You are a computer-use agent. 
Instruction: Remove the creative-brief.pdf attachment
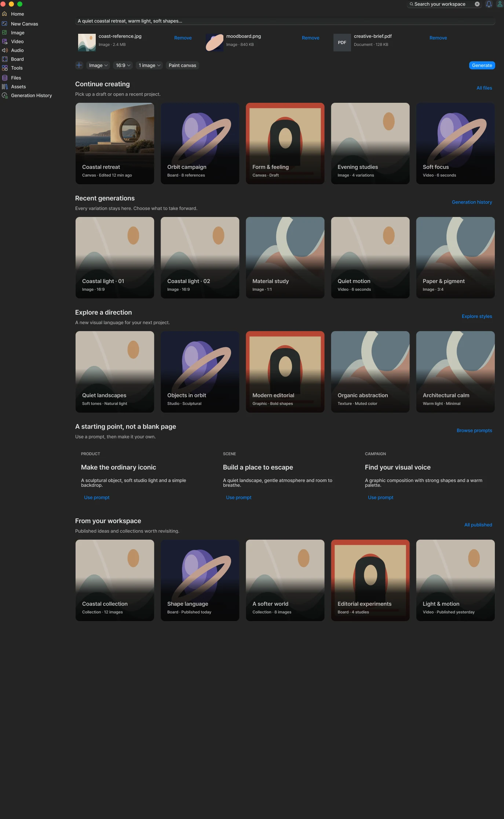[438, 38]
